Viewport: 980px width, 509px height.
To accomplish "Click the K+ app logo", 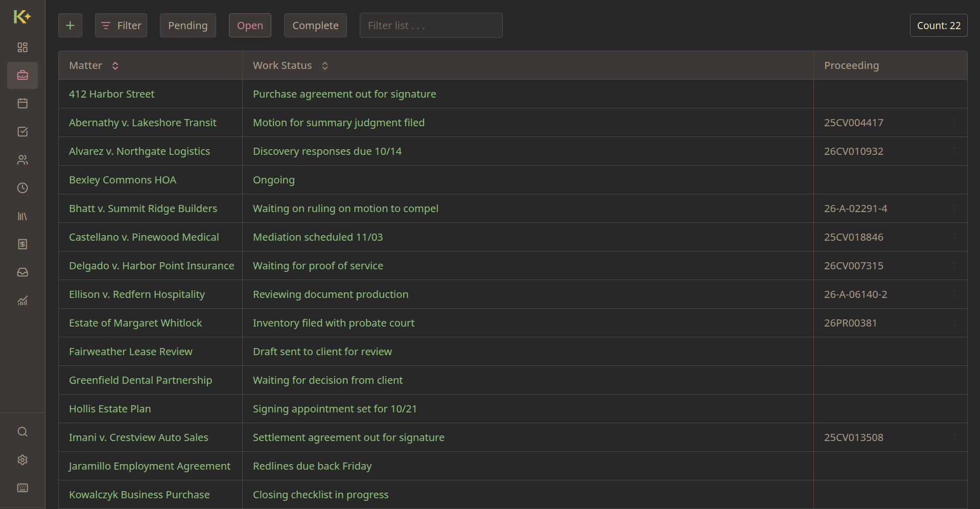I will pyautogui.click(x=22, y=17).
